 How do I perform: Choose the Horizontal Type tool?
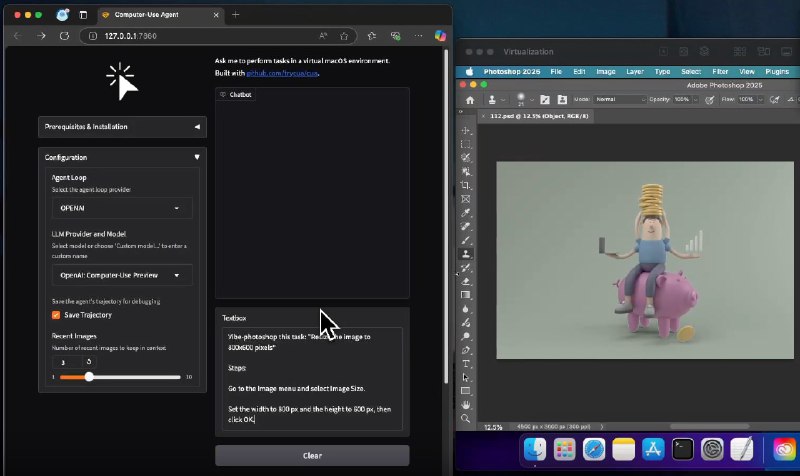tap(466, 363)
